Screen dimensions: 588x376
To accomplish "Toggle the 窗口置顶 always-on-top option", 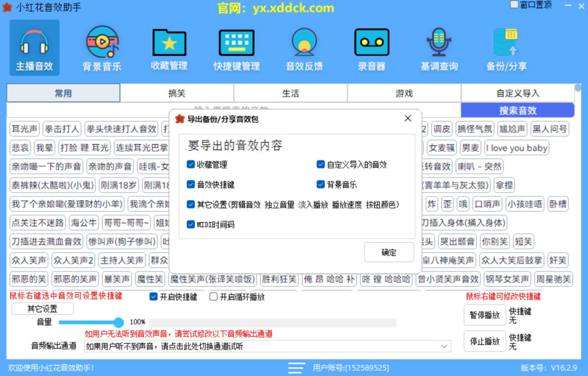I will tap(514, 4).
